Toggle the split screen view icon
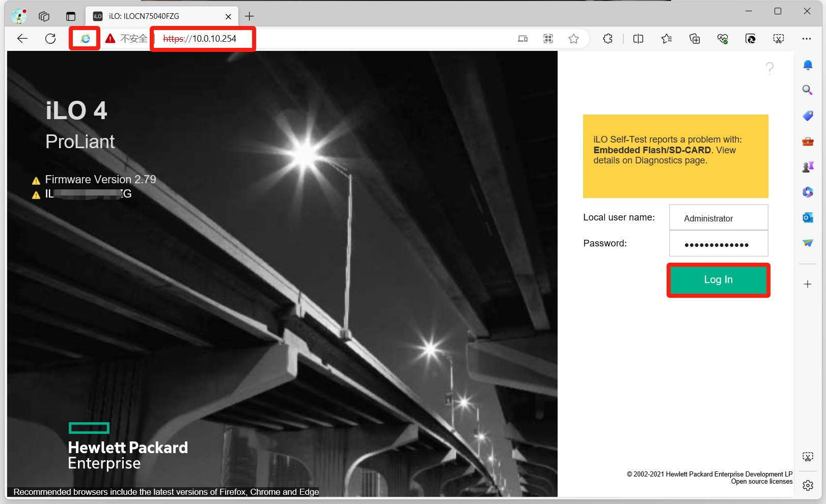This screenshot has width=826, height=504. click(638, 39)
